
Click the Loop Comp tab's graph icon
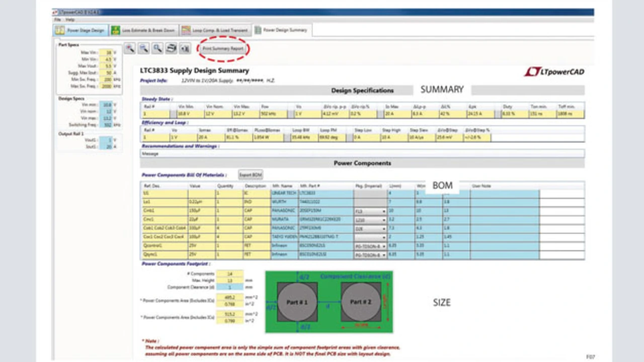[x=186, y=30]
